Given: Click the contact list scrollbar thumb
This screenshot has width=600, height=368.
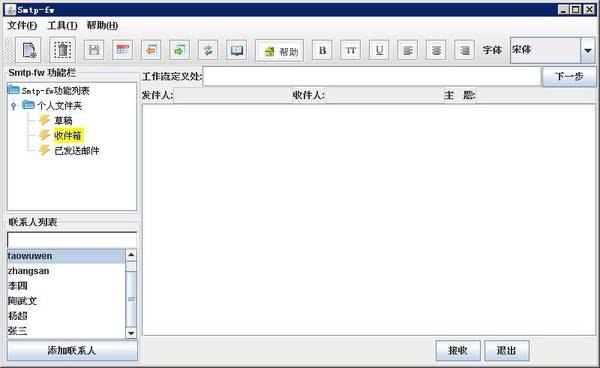Looking at the screenshot, I should (x=131, y=298).
